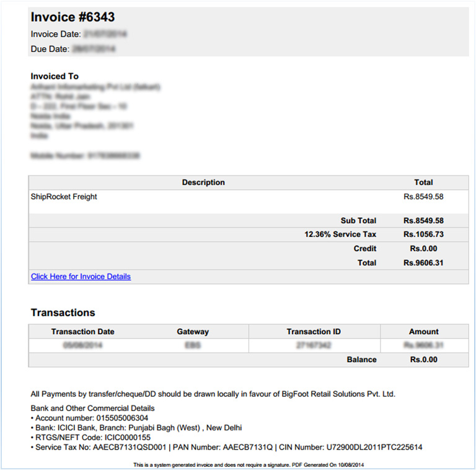476x470 pixels.
Task: Select the Amount column header
Action: point(424,332)
